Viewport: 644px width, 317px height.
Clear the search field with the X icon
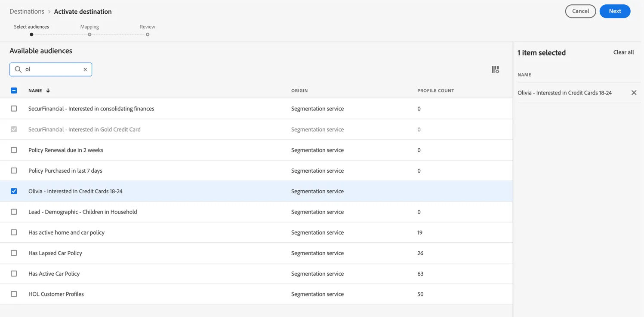click(x=85, y=70)
